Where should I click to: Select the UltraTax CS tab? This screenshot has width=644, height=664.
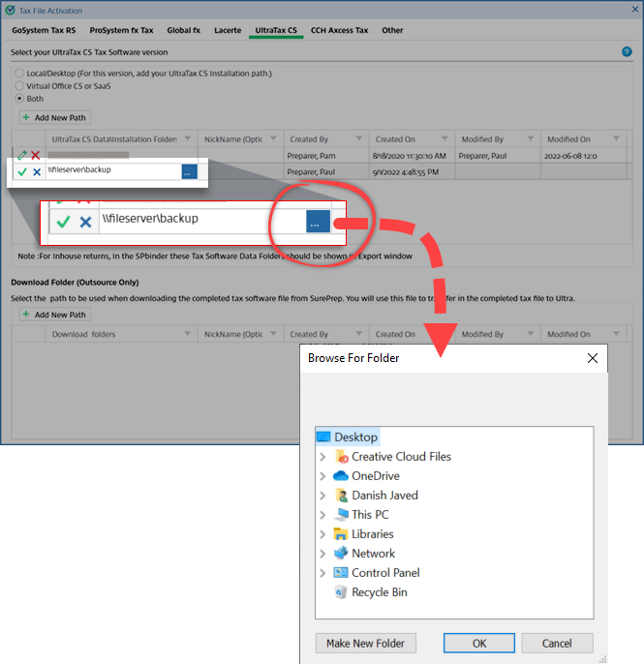coord(276,30)
